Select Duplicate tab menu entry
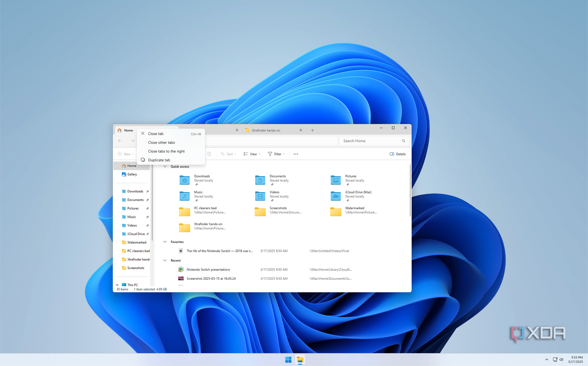This screenshot has width=588, height=366. point(171,160)
